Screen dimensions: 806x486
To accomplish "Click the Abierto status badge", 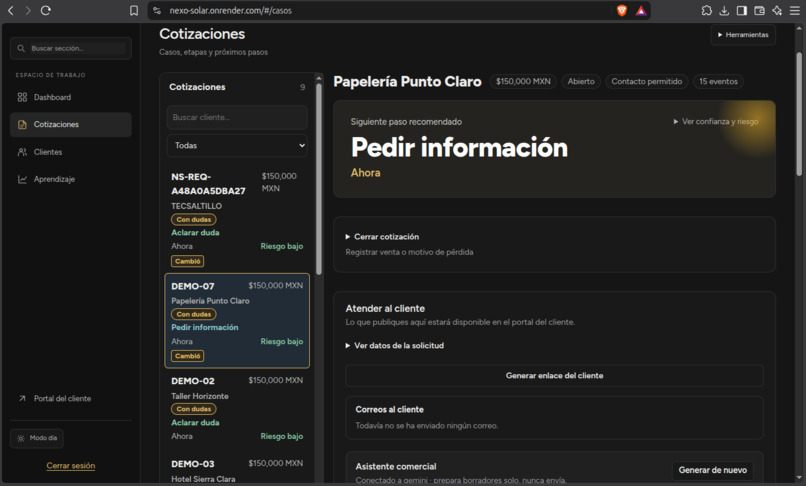I will [x=581, y=81].
